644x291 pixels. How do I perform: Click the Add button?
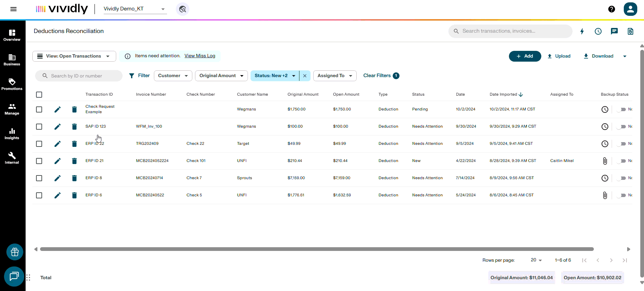pos(525,56)
